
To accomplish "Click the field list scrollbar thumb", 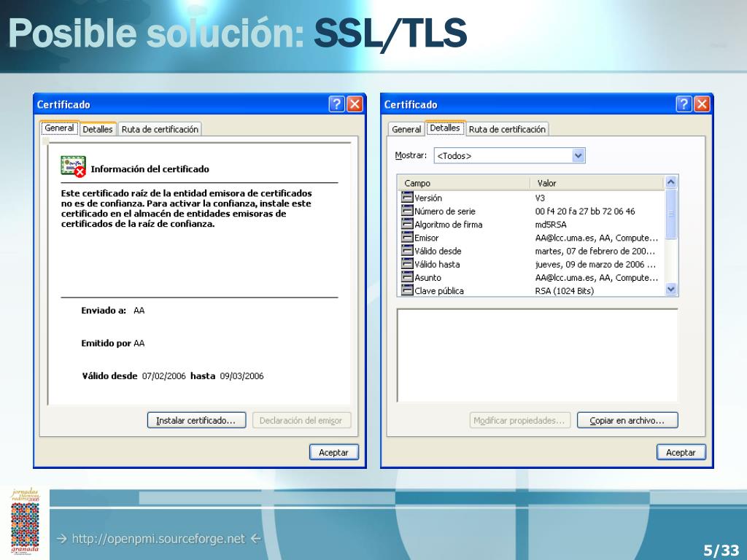I will point(671,214).
